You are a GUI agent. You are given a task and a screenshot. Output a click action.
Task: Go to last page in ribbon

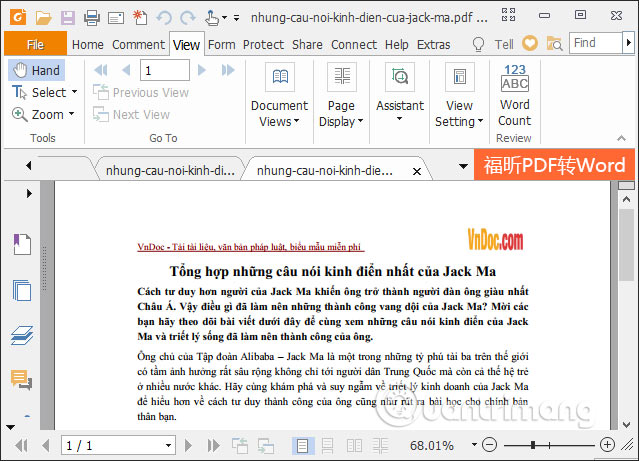tap(228, 70)
